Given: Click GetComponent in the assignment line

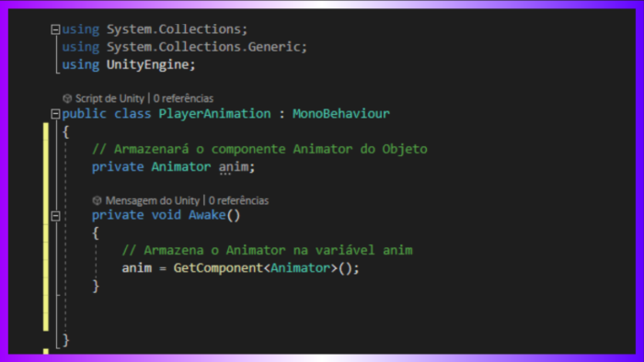Looking at the screenshot, I should point(218,268).
